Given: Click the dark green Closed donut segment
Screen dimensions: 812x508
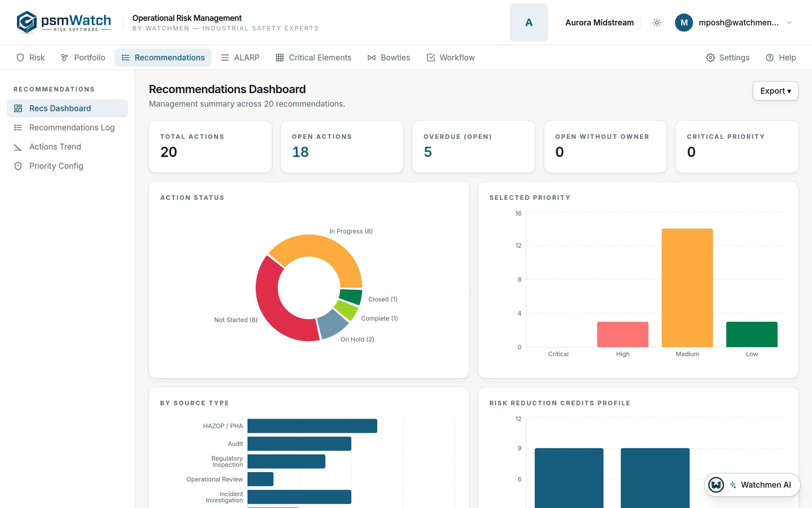Looking at the screenshot, I should (x=351, y=296).
